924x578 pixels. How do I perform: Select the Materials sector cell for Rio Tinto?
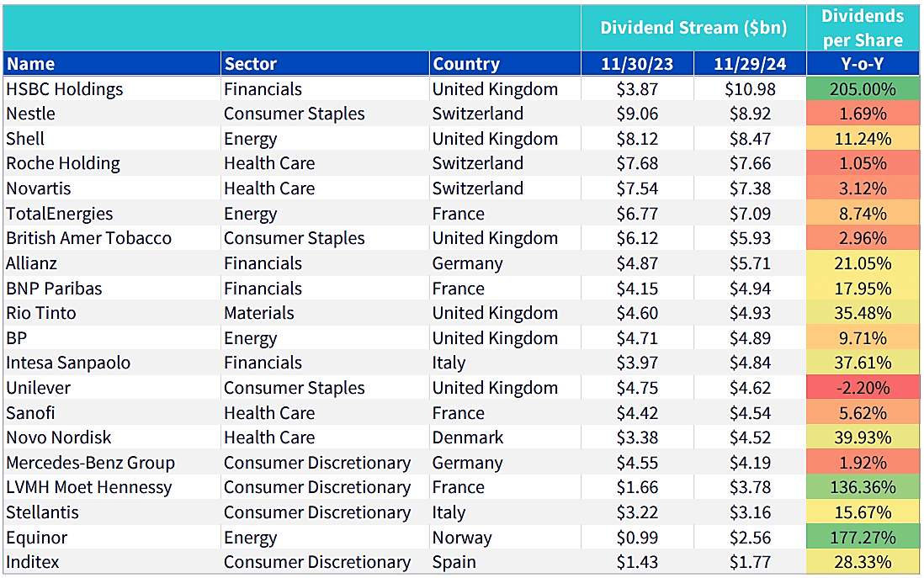[259, 313]
